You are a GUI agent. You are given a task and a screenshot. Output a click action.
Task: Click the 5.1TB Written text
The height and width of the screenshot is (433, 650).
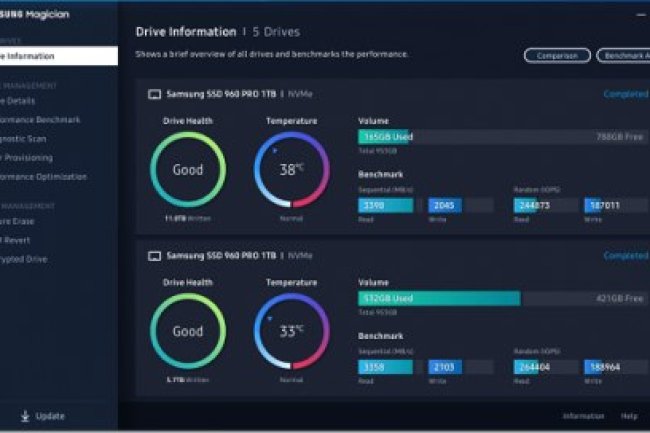pos(188,380)
